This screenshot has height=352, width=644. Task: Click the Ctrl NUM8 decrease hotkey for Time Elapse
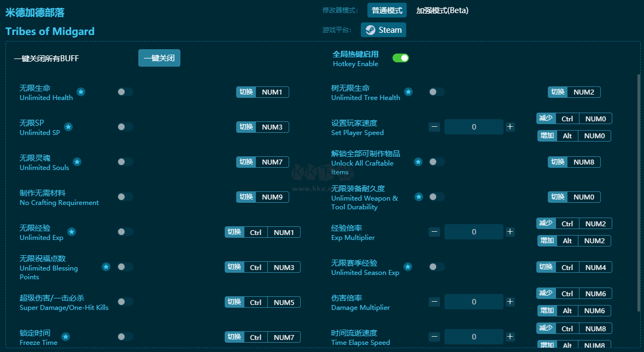click(574, 328)
